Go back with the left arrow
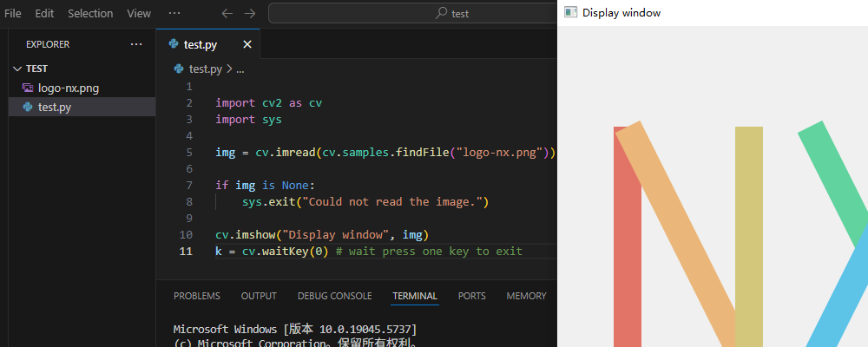Image resolution: width=868 pixels, height=347 pixels. tap(227, 13)
